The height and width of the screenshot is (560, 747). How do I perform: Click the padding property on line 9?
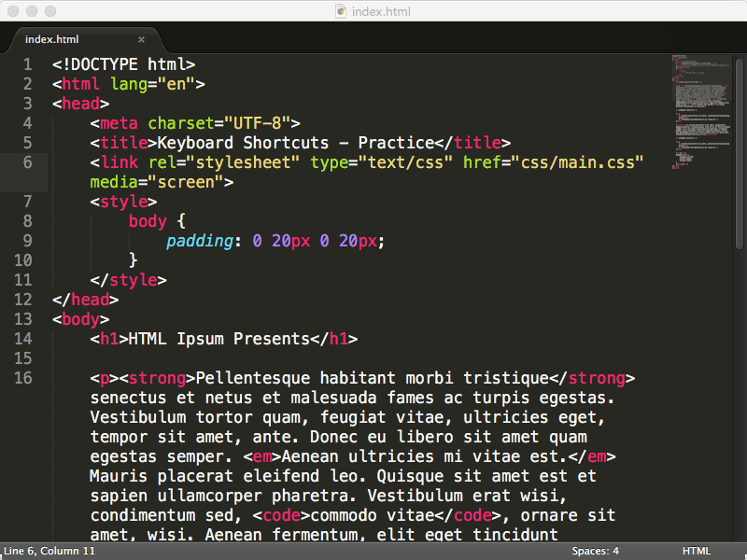point(200,241)
